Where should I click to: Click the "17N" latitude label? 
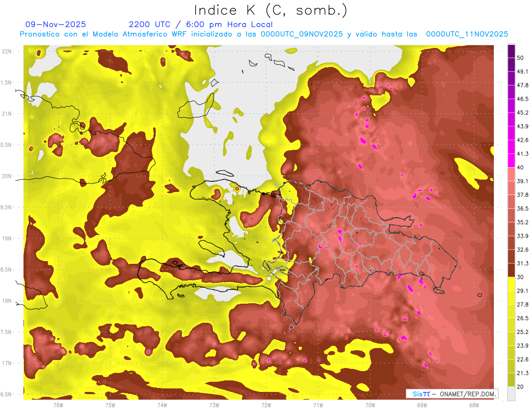[7, 363]
